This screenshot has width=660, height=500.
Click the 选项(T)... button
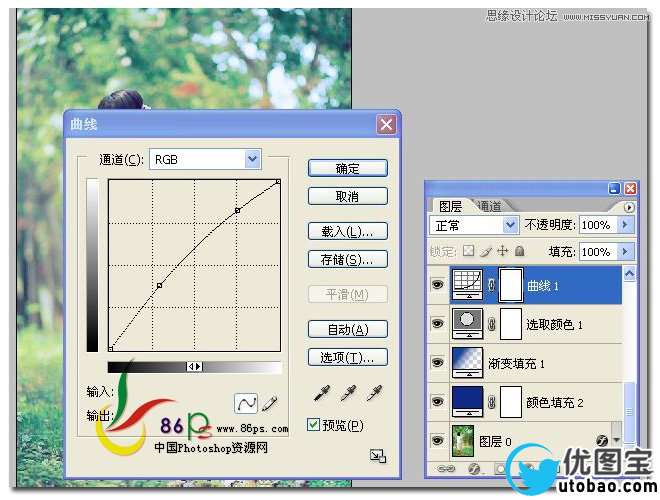[x=348, y=357]
